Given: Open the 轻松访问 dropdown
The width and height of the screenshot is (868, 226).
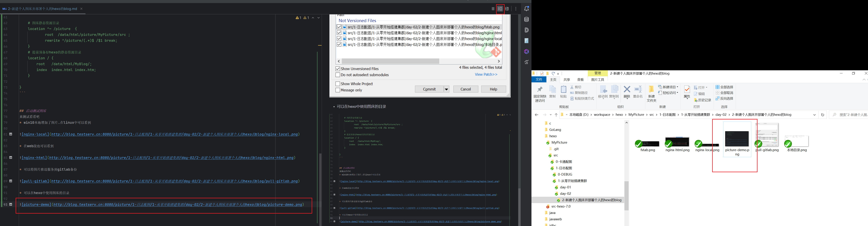Looking at the screenshot, I should [x=668, y=93].
